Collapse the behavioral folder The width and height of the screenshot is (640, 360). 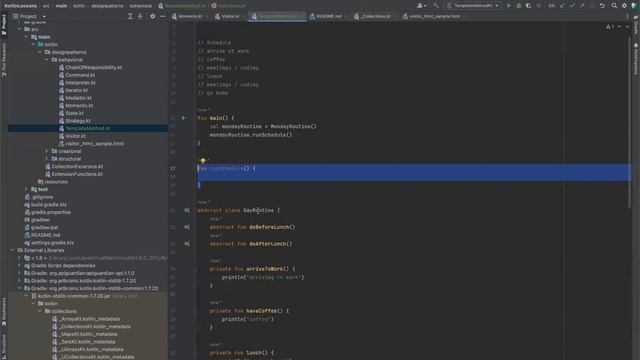click(47, 60)
